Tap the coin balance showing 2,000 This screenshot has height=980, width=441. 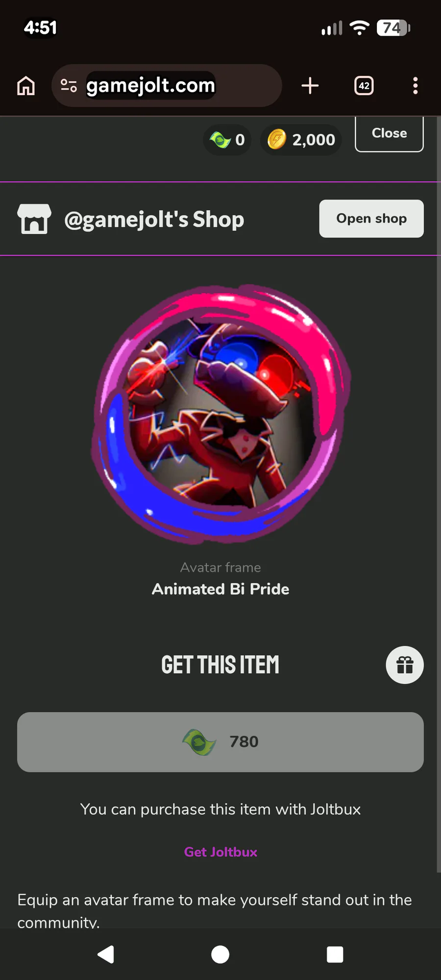tap(301, 140)
